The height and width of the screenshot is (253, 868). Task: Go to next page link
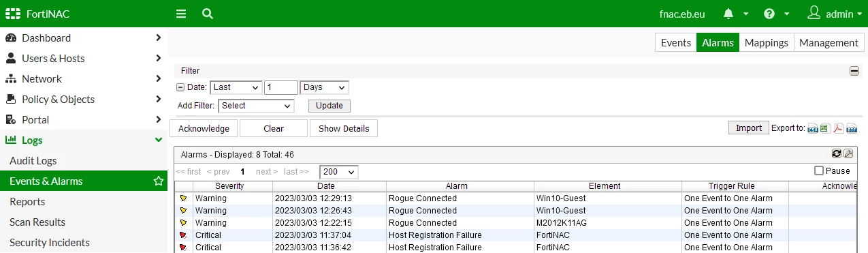[267, 172]
